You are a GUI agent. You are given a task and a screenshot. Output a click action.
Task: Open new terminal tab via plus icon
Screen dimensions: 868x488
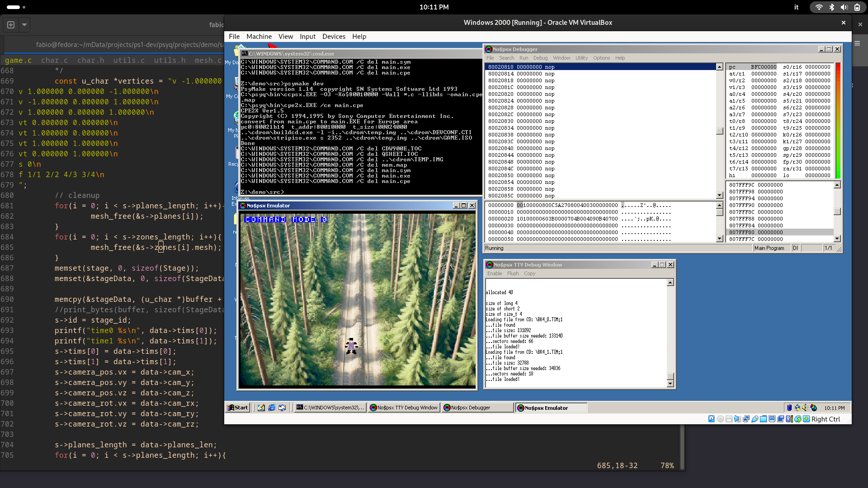tap(11, 25)
